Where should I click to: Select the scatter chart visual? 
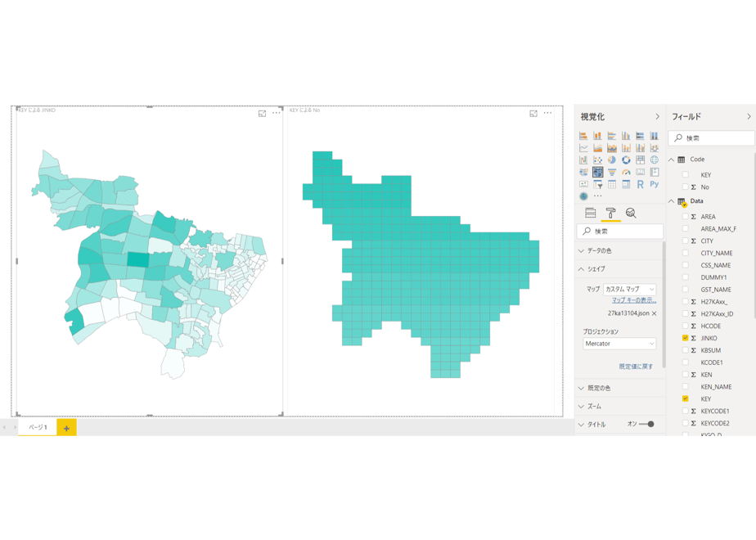[x=597, y=160]
